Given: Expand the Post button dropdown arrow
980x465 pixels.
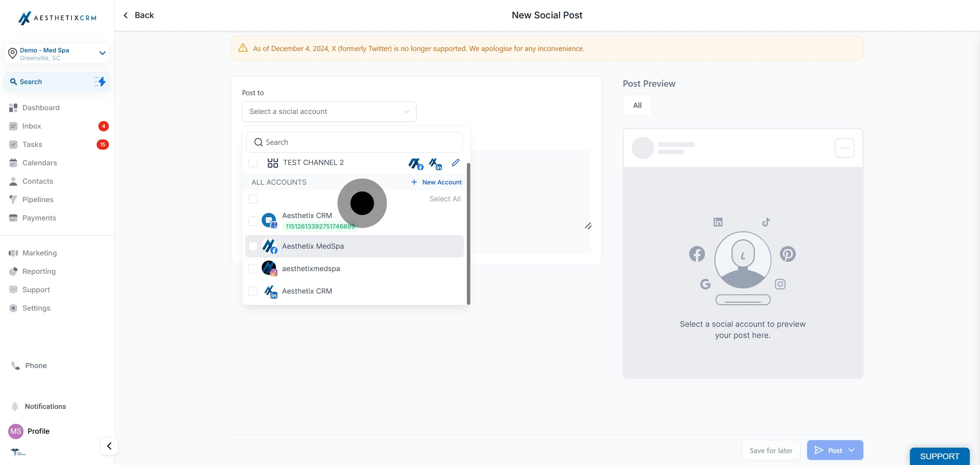Looking at the screenshot, I should pyautogui.click(x=851, y=450).
